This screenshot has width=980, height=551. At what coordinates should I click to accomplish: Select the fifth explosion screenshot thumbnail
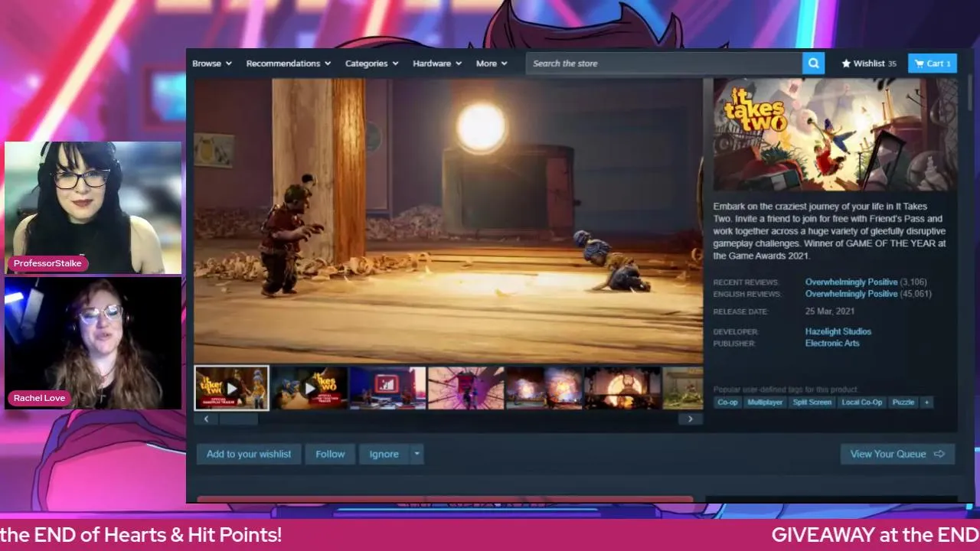(x=544, y=388)
